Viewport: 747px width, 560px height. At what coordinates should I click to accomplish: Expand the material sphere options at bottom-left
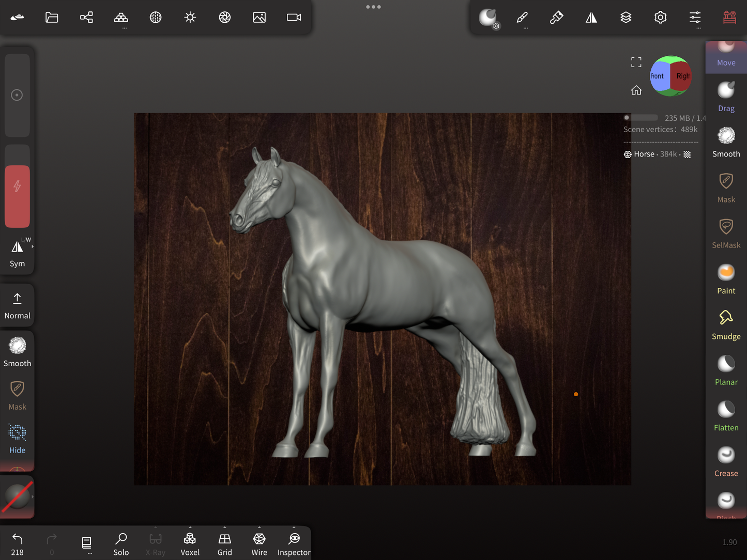[x=32, y=497]
